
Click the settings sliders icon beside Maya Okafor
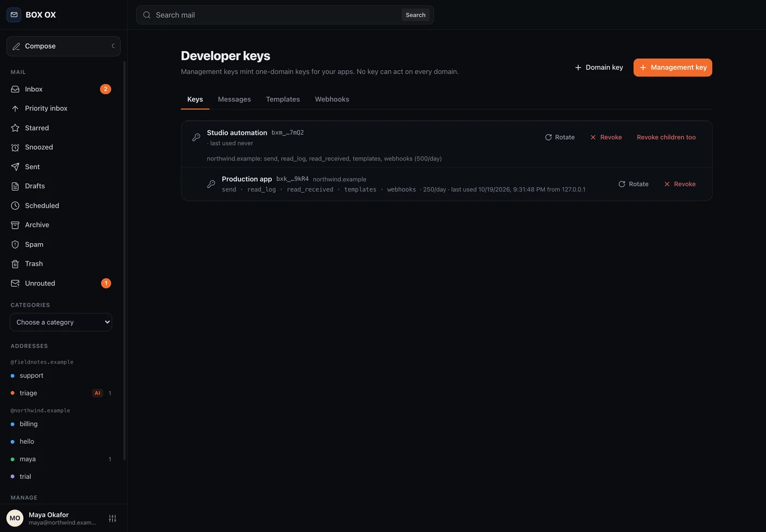[112, 518]
